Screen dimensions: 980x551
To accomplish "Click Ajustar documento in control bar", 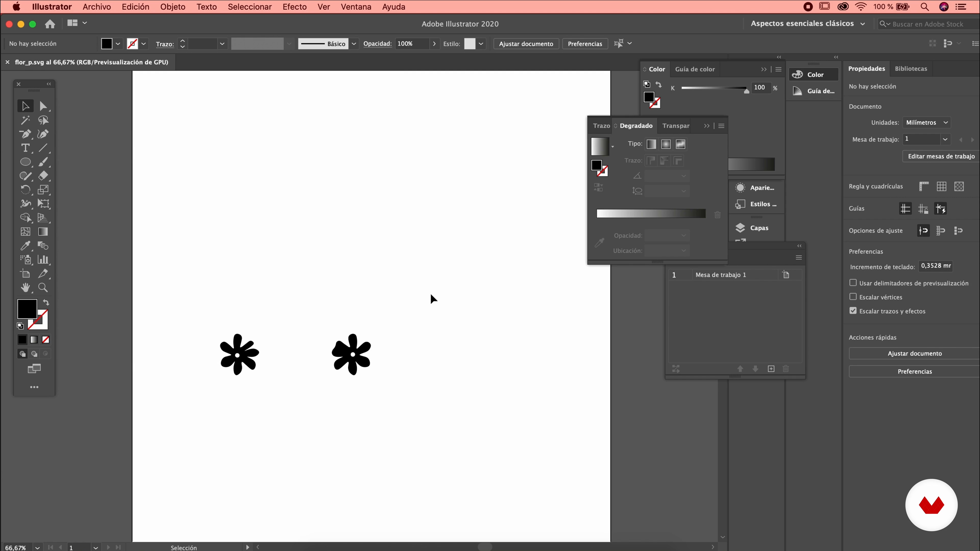I will click(x=526, y=44).
